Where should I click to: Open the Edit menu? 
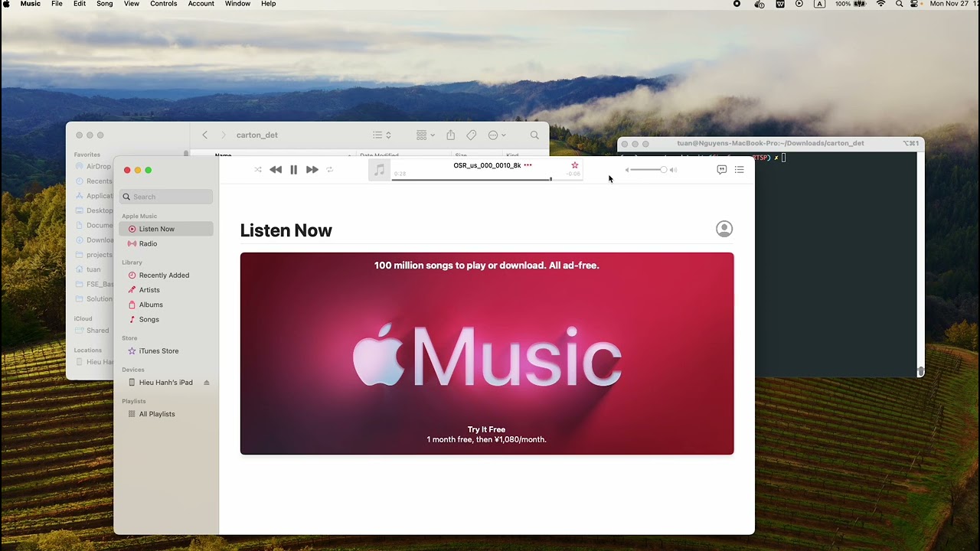pos(80,4)
